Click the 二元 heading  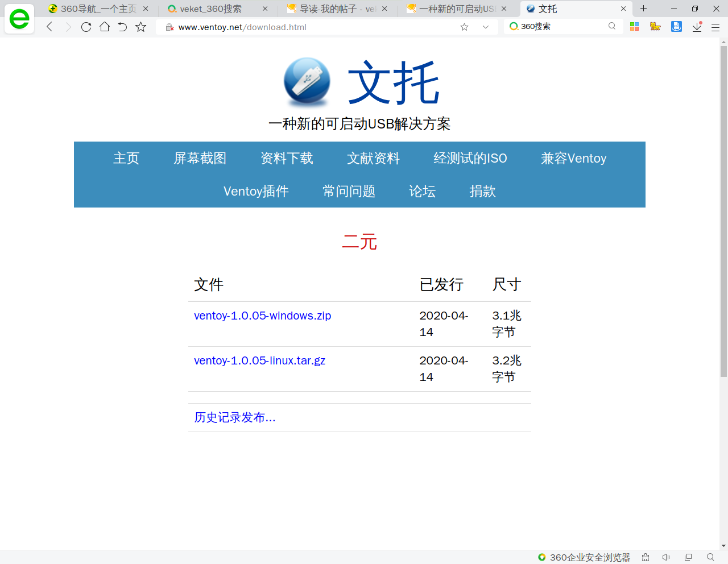pyautogui.click(x=359, y=242)
